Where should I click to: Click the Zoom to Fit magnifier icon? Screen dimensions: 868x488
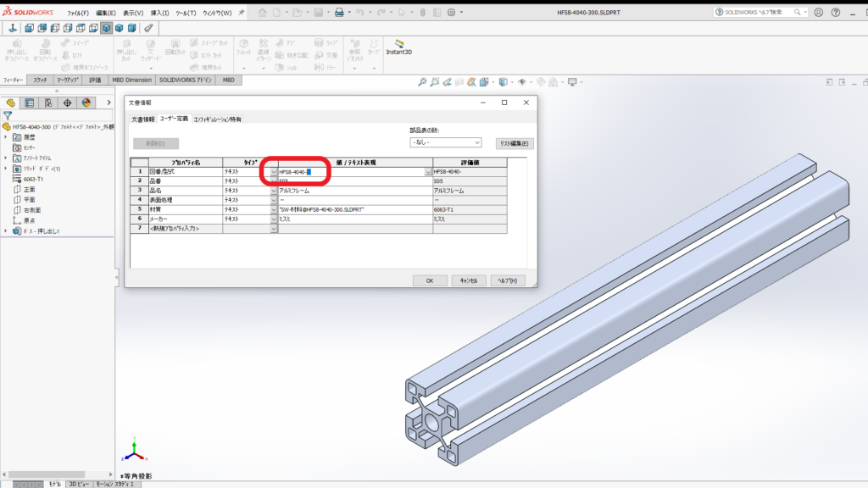point(422,82)
